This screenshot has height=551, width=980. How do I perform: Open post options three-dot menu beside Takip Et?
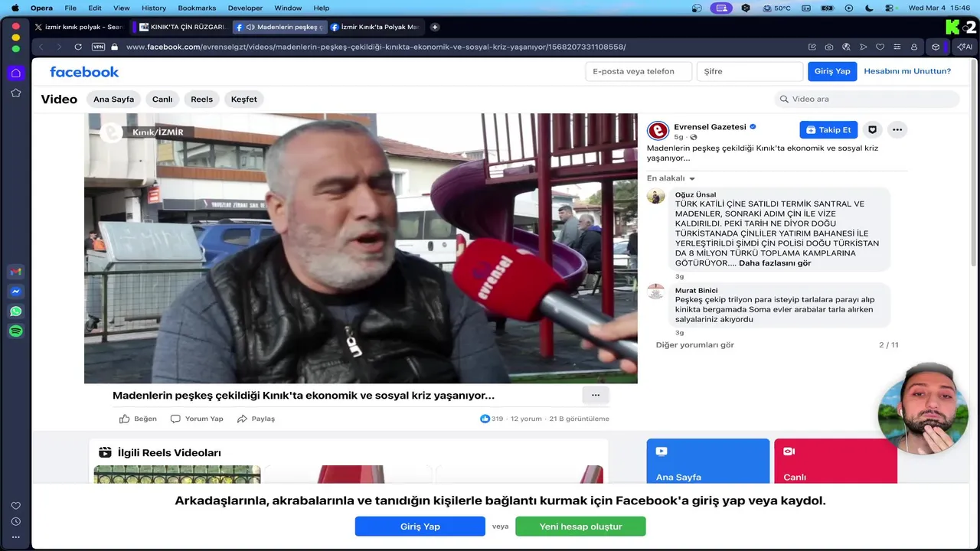point(897,130)
